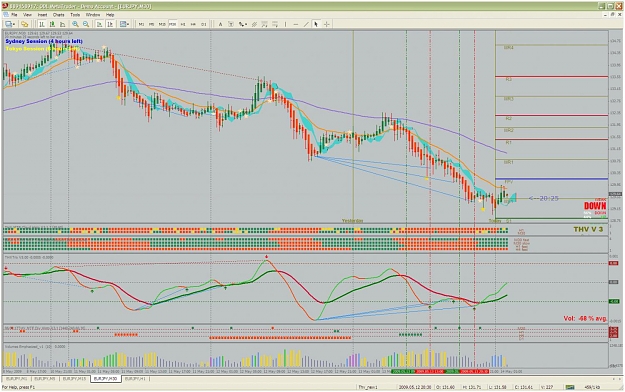
Task: Click the red 'DOWN' trend label
Action: (x=595, y=206)
